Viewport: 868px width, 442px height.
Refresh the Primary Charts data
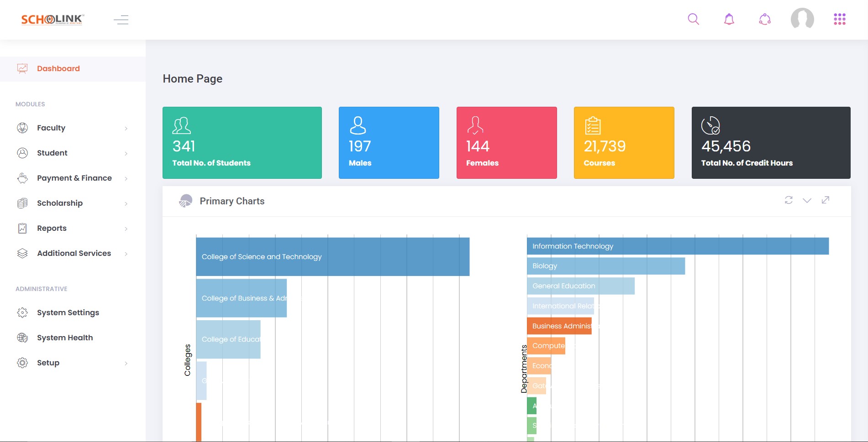(x=789, y=200)
